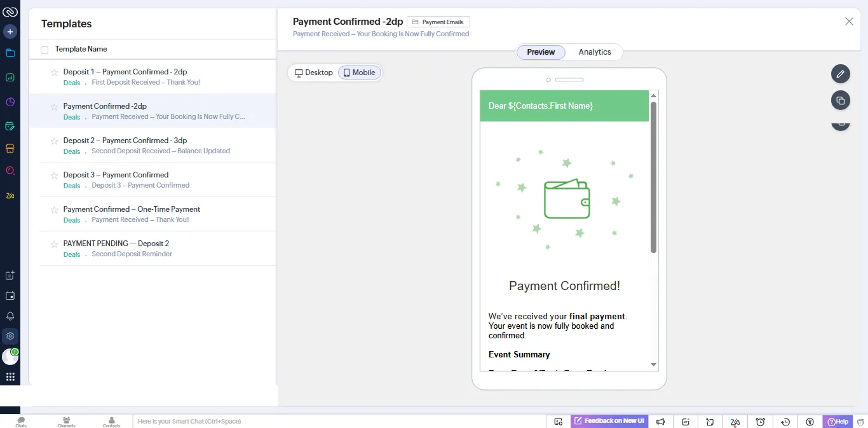
Task: Click the Smart Chat input field
Action: pos(339,422)
